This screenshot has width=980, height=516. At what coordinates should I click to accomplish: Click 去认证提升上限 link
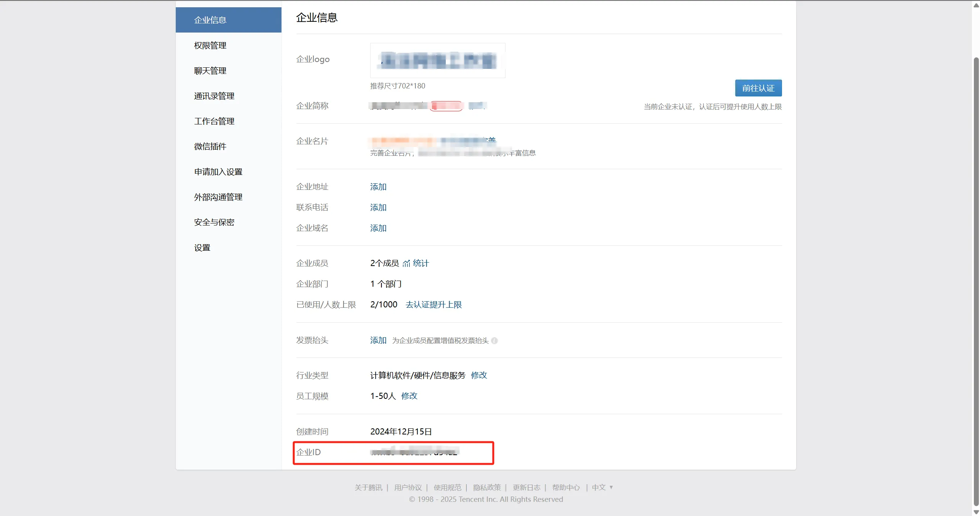(434, 305)
